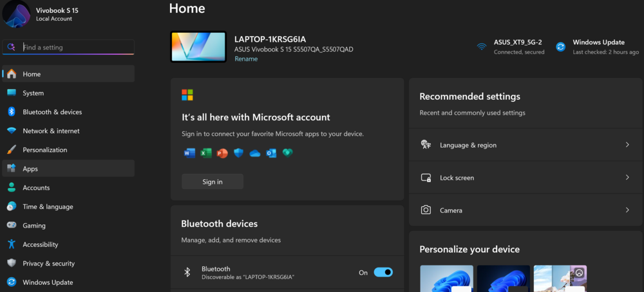Viewport: 644px width, 292px height.
Task: Open Windows Update from sidebar
Action: (x=68, y=282)
